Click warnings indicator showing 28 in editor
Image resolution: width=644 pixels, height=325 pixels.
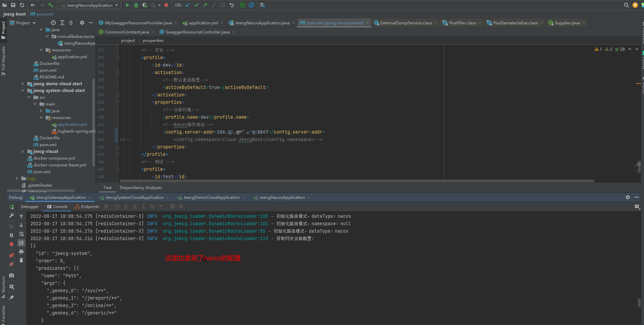point(620,49)
